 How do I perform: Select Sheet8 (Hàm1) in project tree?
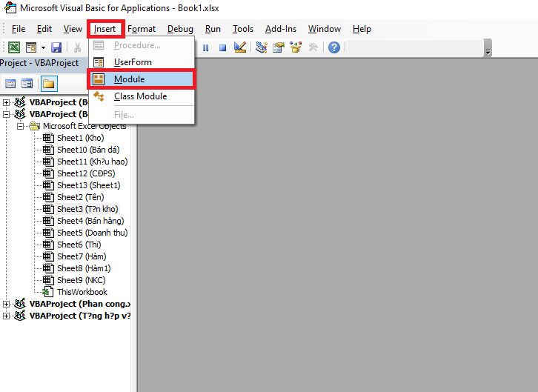pyautogui.click(x=84, y=268)
